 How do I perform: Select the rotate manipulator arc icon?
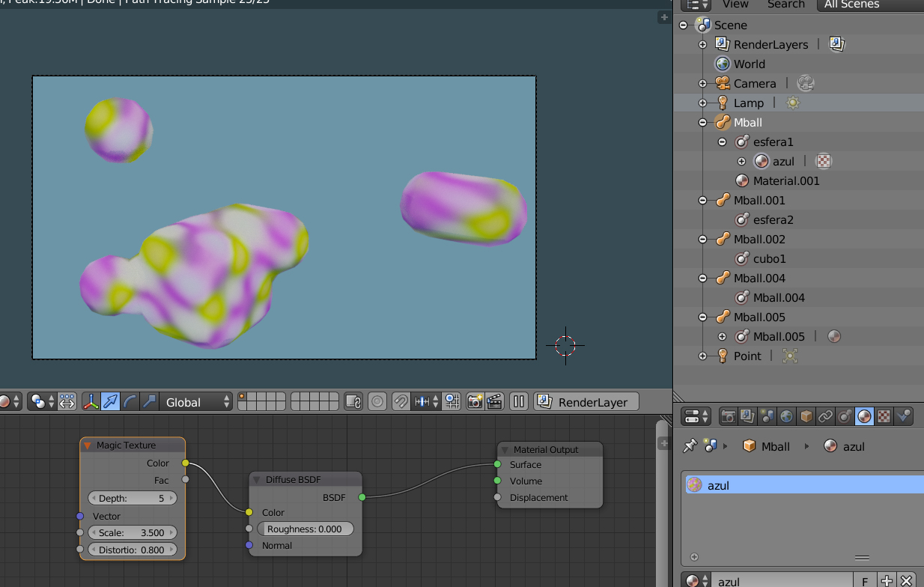pos(130,402)
